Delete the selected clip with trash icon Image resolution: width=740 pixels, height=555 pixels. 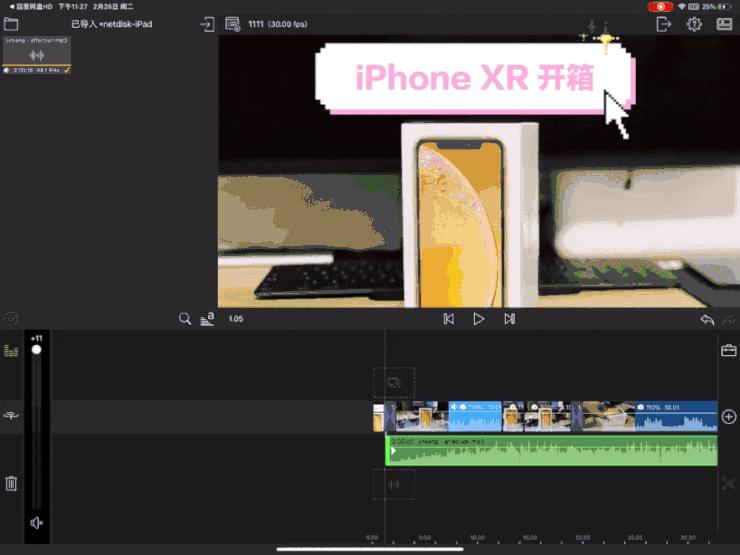[11, 483]
